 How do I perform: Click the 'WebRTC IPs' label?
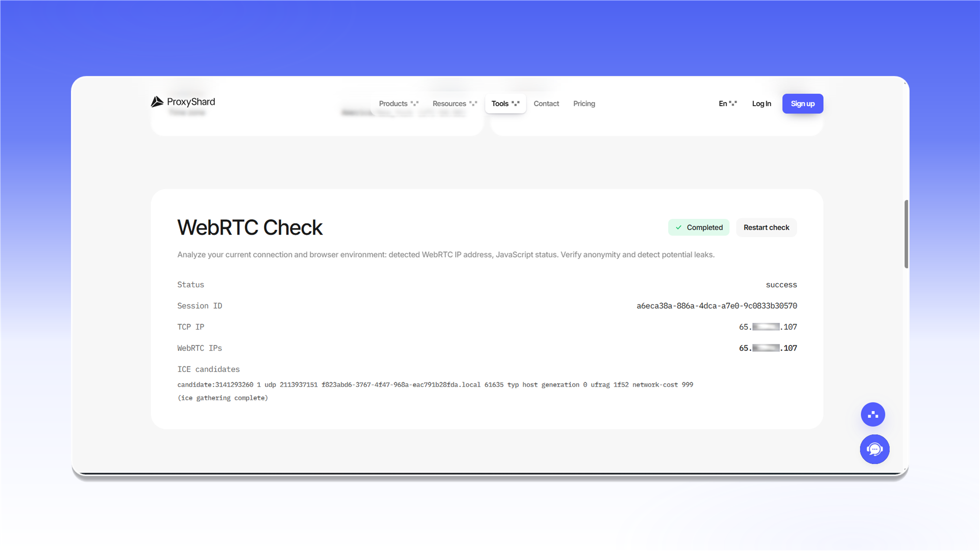point(200,348)
